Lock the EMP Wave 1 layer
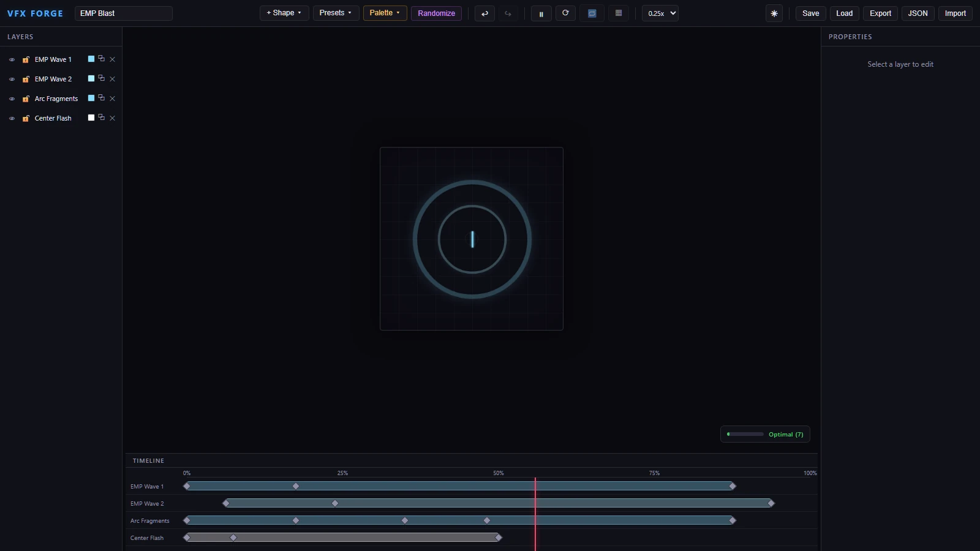 click(x=26, y=59)
